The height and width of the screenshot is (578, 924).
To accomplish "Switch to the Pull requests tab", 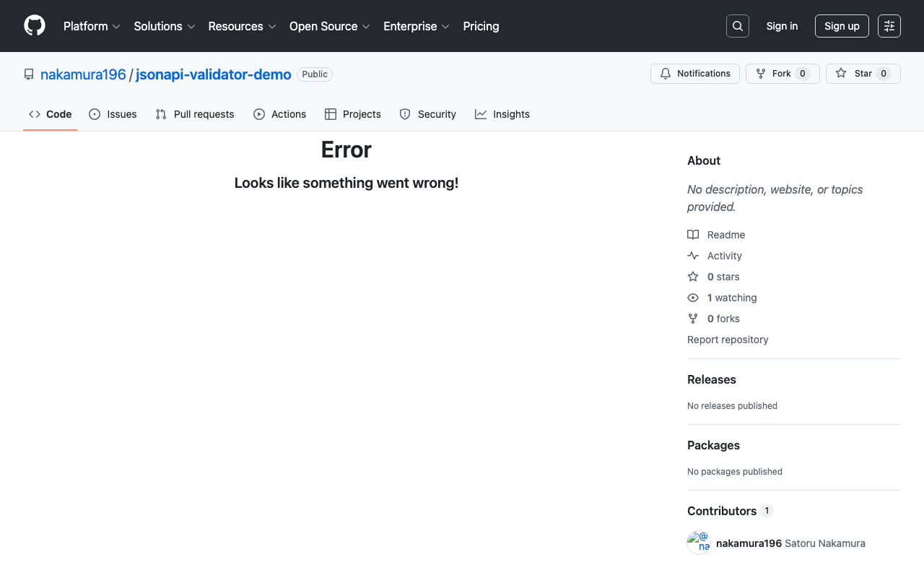I will [x=195, y=114].
